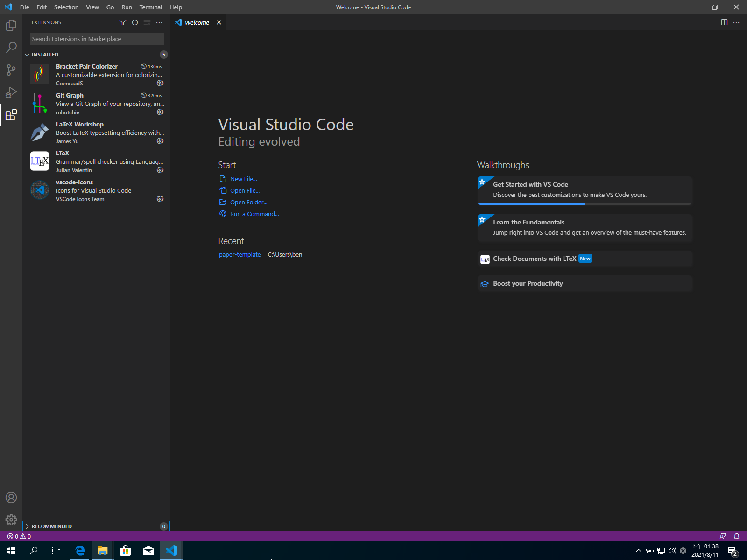The image size is (747, 560).
Task: Open Check Documents with LTeX walkthrough
Action: click(x=585, y=259)
